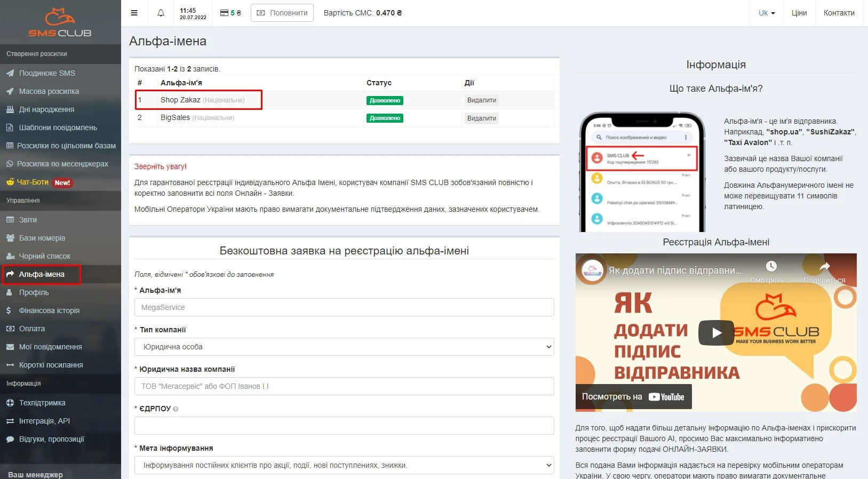Click the video share arrow icon
This screenshot has height=479, width=868.
click(x=824, y=267)
